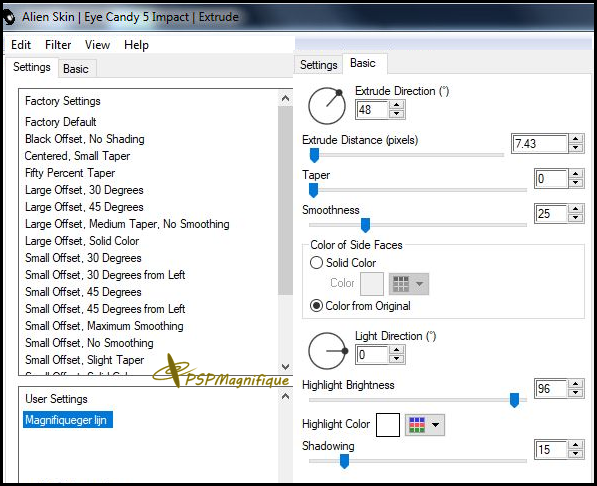Increase Extrude Direction with up arrow

396,105
